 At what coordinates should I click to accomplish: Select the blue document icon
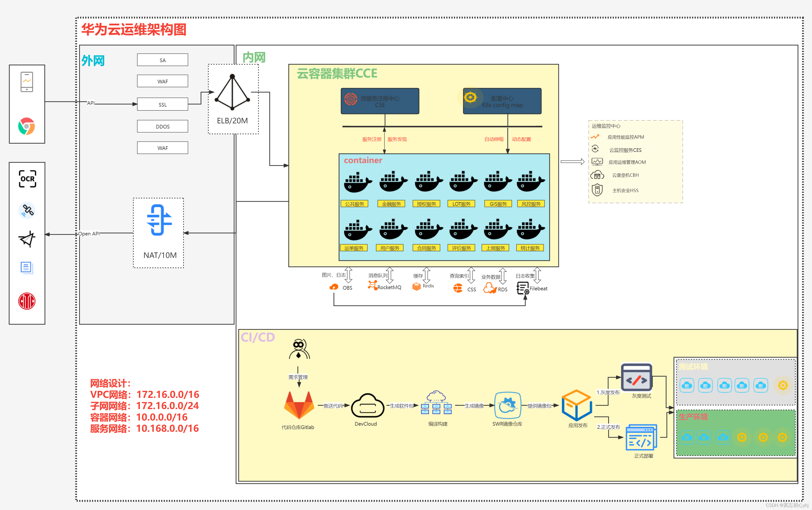(x=27, y=268)
